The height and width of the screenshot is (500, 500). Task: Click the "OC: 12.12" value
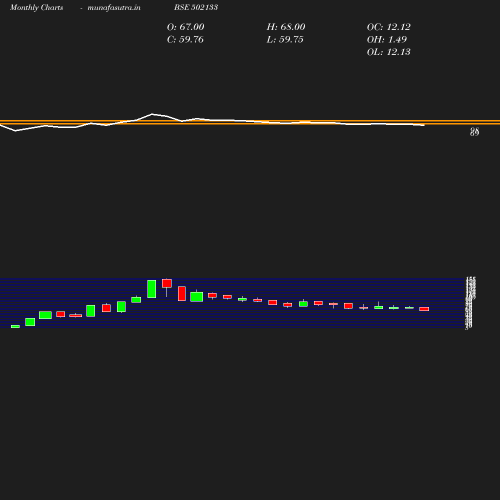[x=389, y=27]
